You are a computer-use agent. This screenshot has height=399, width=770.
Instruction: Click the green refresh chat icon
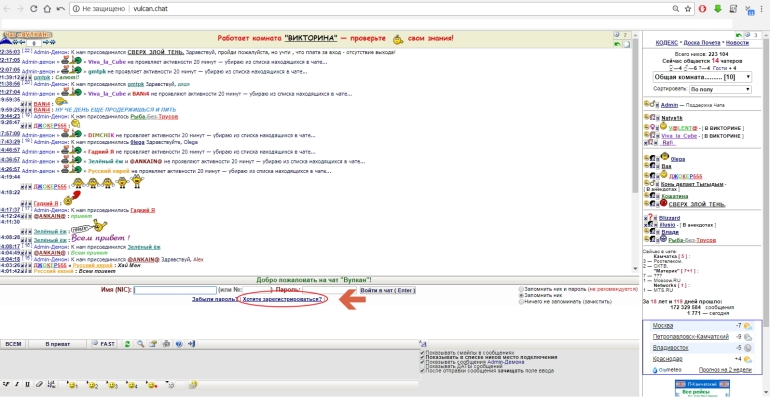[128, 344]
